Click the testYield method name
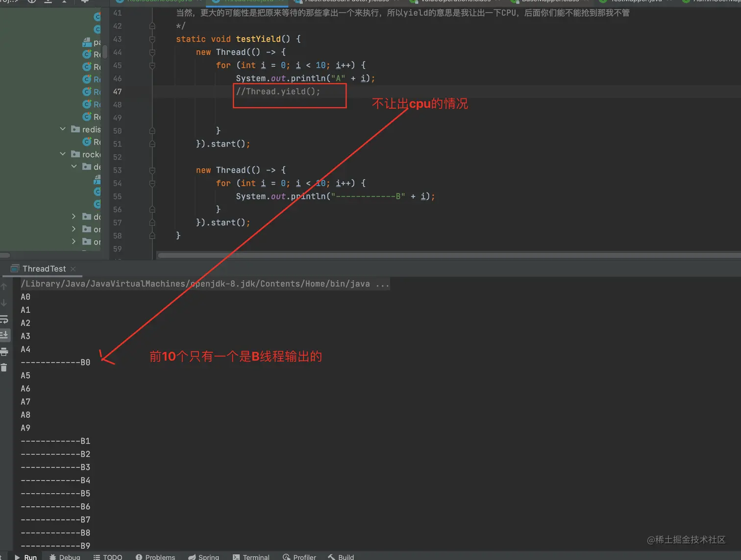The height and width of the screenshot is (560, 741). pos(258,39)
